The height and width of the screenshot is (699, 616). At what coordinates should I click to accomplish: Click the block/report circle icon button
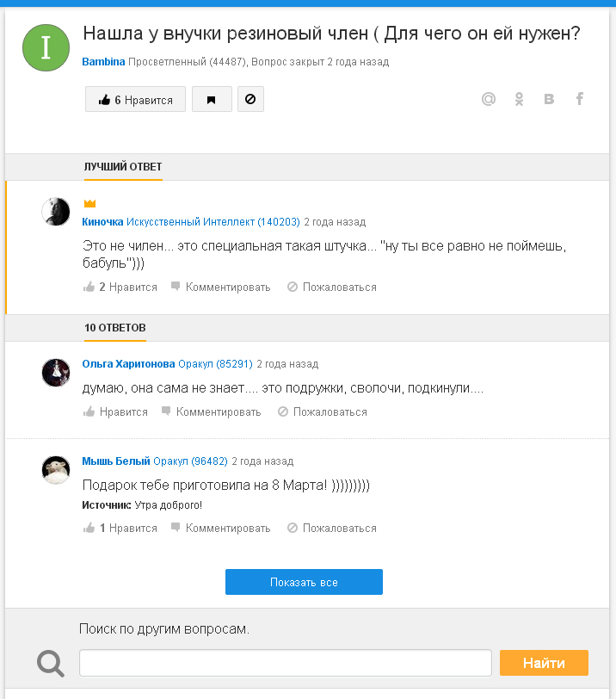[250, 100]
